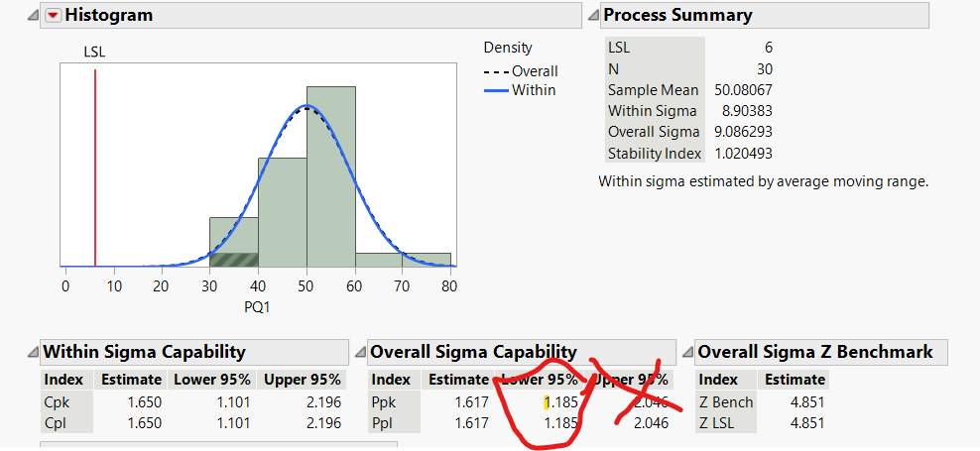Collapse the Overall Sigma Capability section
The image size is (980, 451).
[x=359, y=353]
